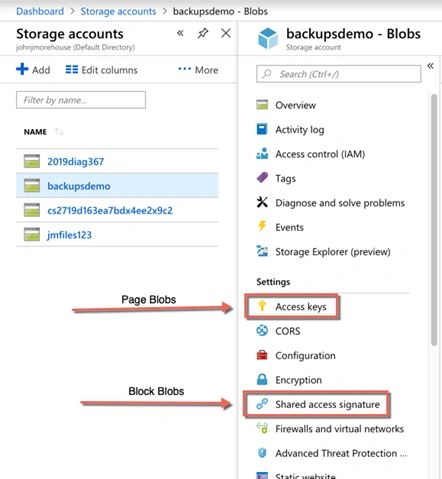The image size is (442, 479).
Task: Open Storage Explorer (preview)
Action: click(x=333, y=252)
